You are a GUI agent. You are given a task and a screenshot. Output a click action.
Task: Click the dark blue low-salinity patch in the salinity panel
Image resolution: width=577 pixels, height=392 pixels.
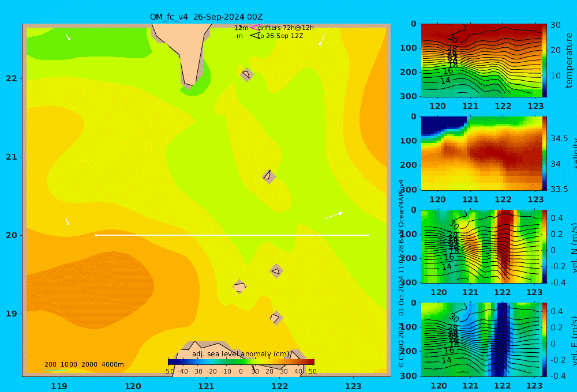[441, 125]
